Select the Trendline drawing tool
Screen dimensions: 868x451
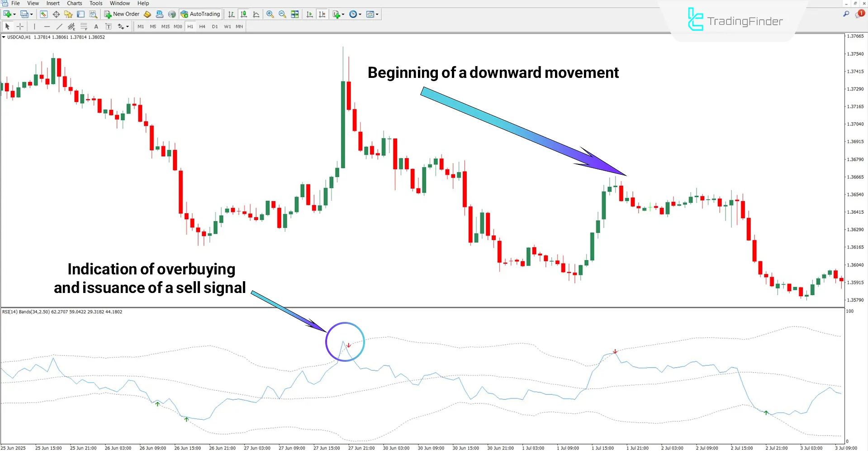[59, 26]
